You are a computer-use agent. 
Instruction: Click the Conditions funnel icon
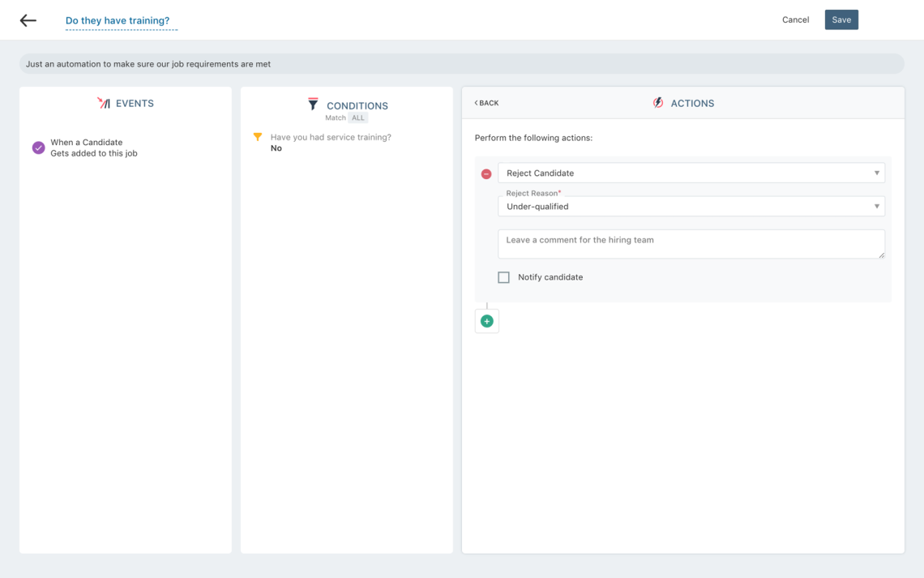pos(313,104)
